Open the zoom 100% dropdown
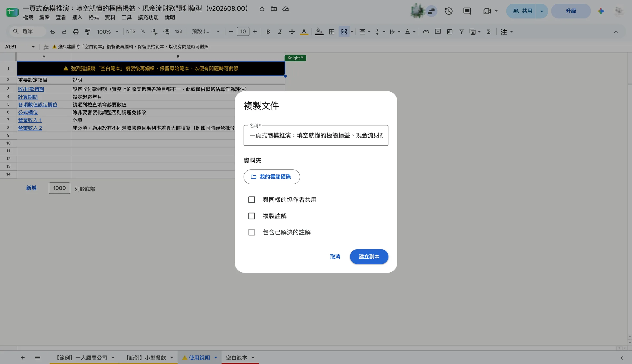 (107, 32)
